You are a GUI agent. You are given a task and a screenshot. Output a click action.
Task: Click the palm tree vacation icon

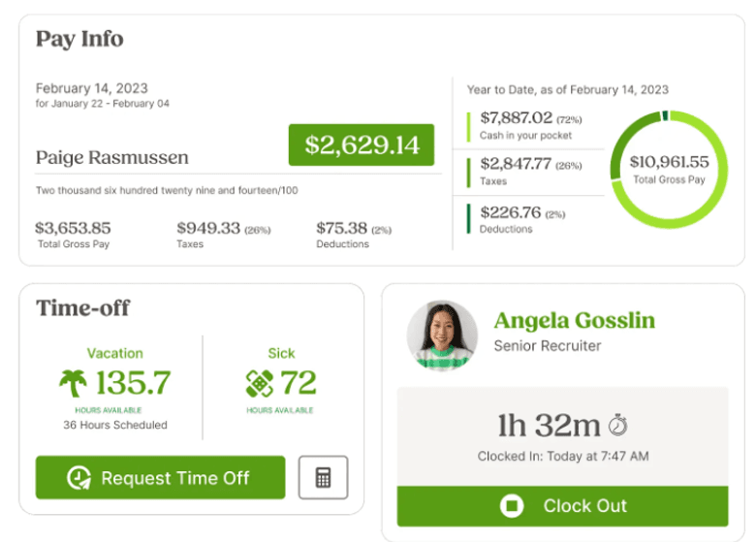tap(73, 383)
